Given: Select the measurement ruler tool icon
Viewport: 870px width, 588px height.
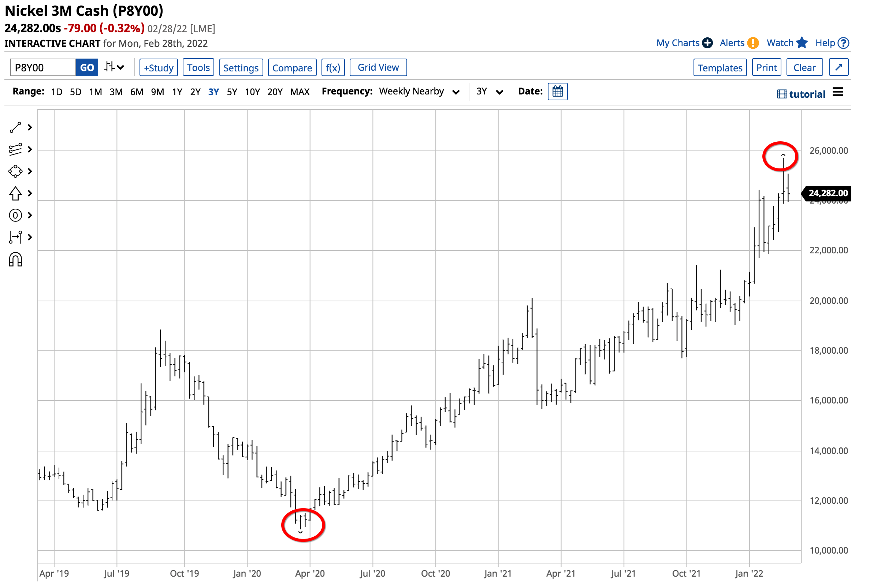Looking at the screenshot, I should [x=15, y=238].
